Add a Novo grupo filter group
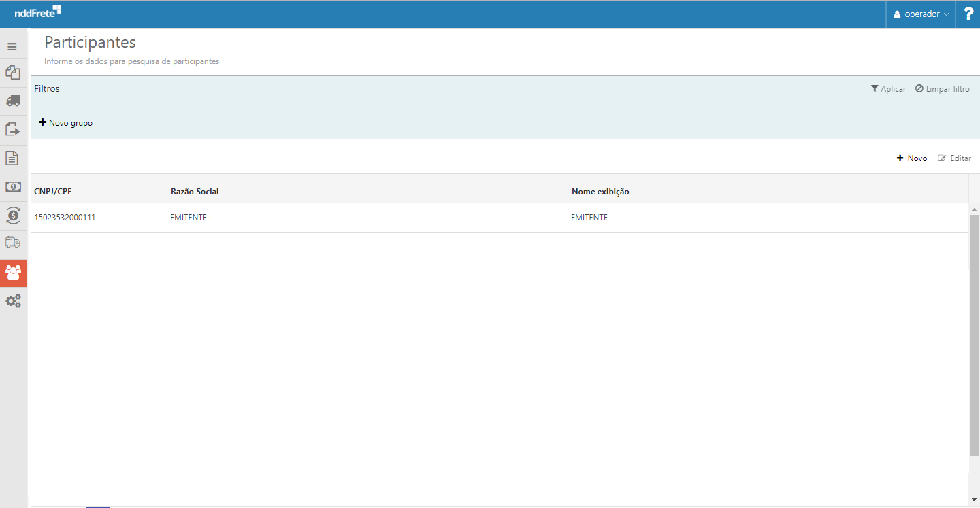The image size is (980, 508). tap(65, 123)
